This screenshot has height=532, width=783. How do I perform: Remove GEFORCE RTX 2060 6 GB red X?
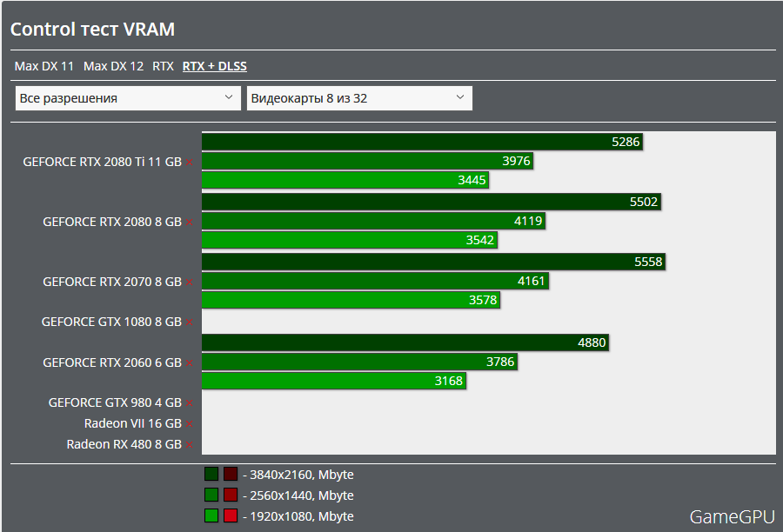click(190, 363)
